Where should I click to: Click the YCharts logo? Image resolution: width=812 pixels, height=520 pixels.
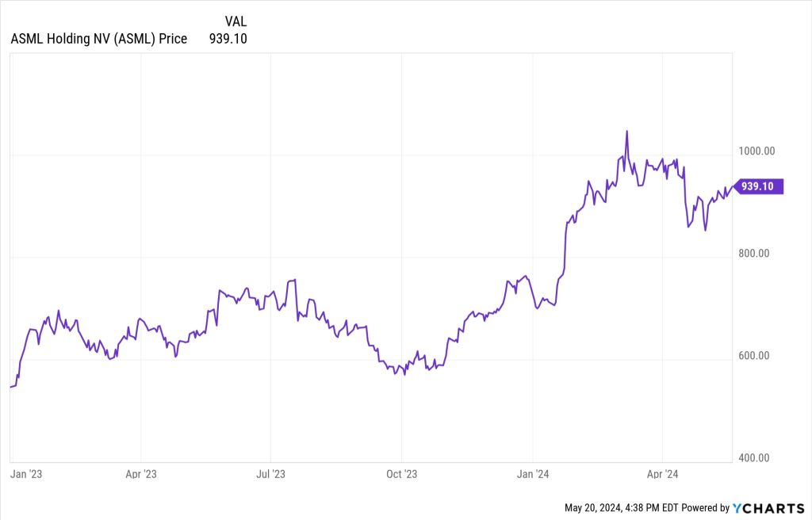tap(768, 507)
